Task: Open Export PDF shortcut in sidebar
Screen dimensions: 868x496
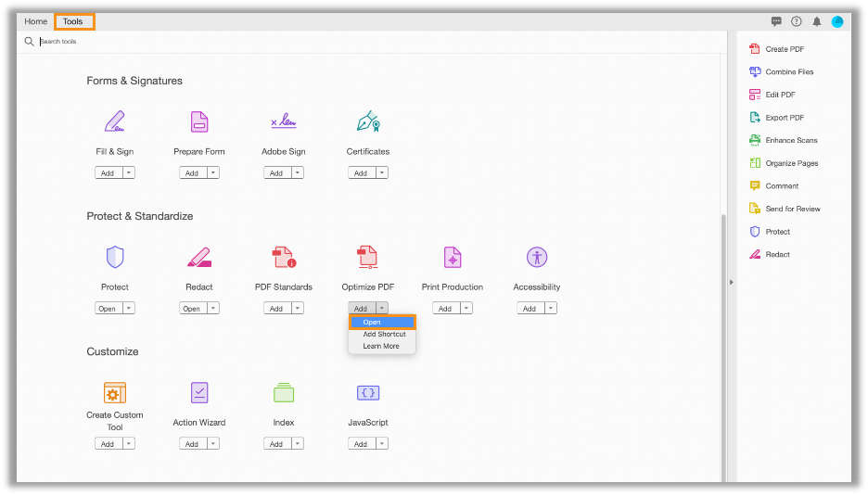Action: click(777, 118)
